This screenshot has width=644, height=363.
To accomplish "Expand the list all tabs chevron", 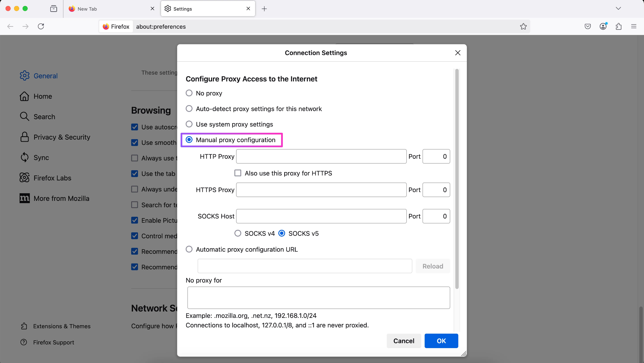I will (x=618, y=9).
